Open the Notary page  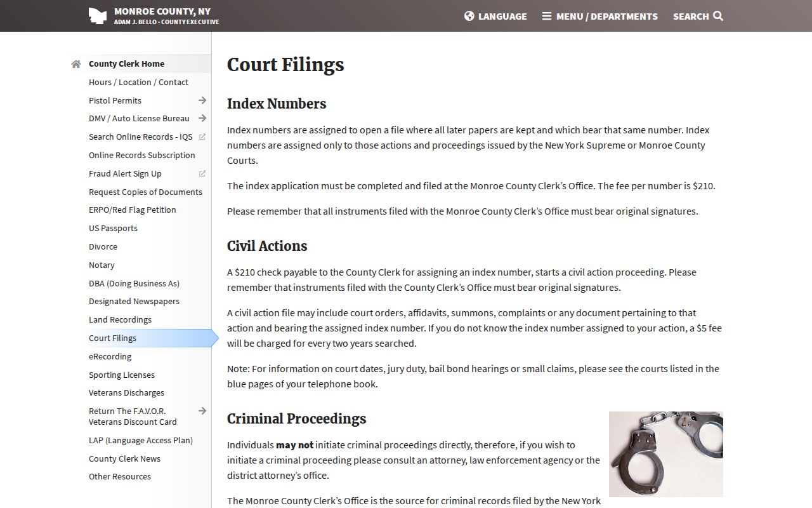click(101, 265)
